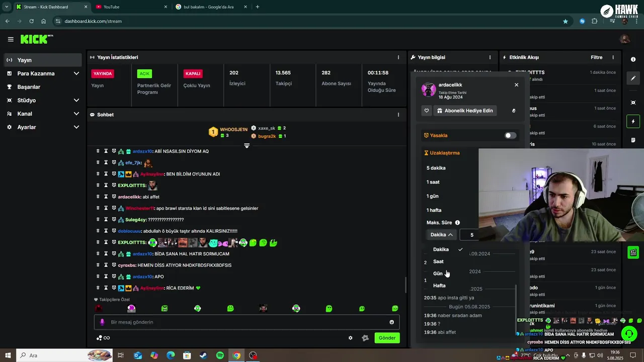The image size is (644, 362).
Task: Click the screen capture icon in right sidebar
Action: tap(633, 103)
